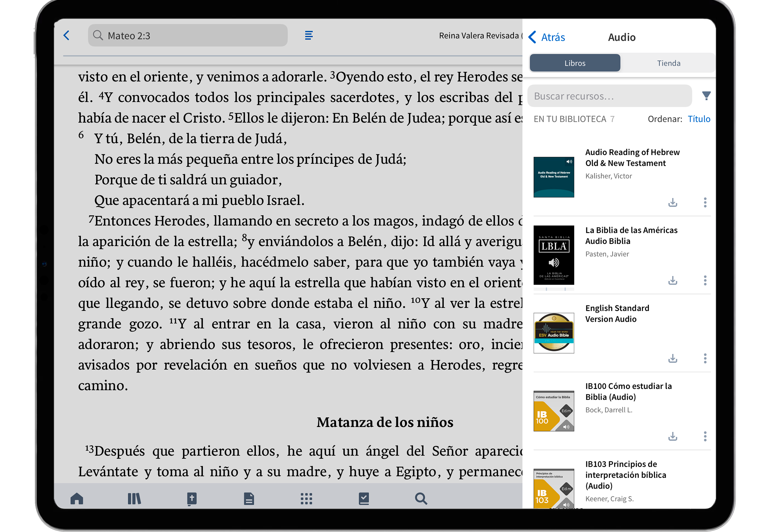Click the Buscar recursos search field
The height and width of the screenshot is (532, 766).
click(x=609, y=96)
